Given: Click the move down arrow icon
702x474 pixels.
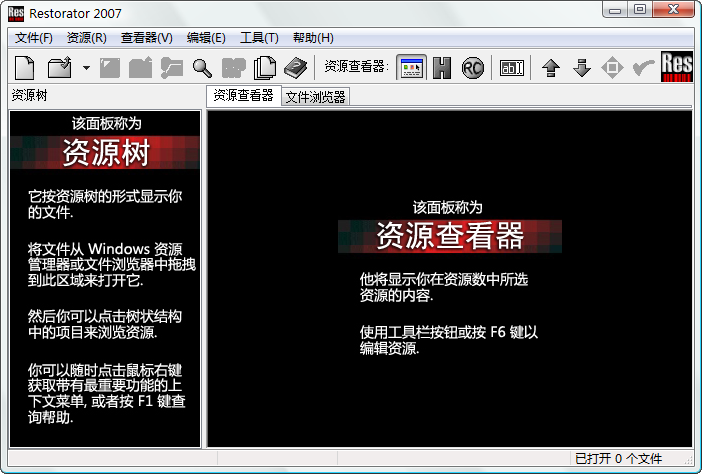Looking at the screenshot, I should click(582, 68).
